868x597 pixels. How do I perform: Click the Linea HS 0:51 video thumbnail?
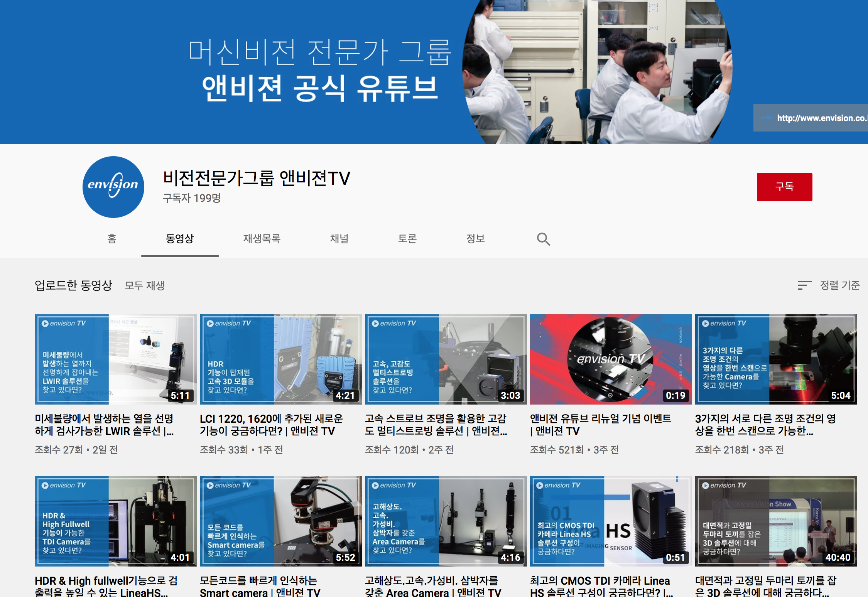coord(611,521)
